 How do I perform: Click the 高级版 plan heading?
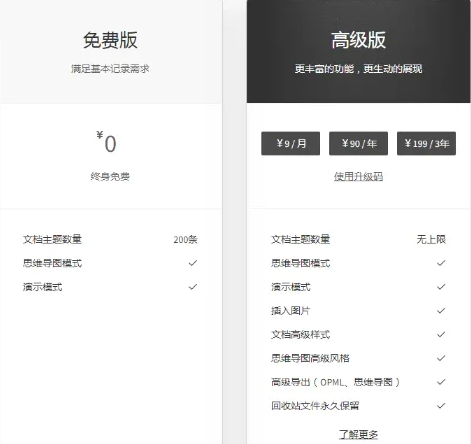click(x=358, y=40)
